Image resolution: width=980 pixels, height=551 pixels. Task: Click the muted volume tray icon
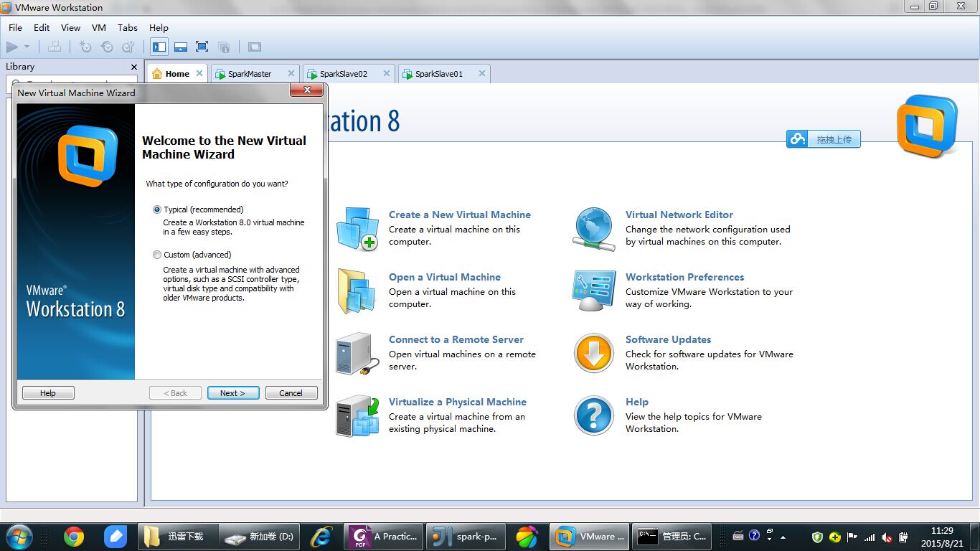coord(887,537)
